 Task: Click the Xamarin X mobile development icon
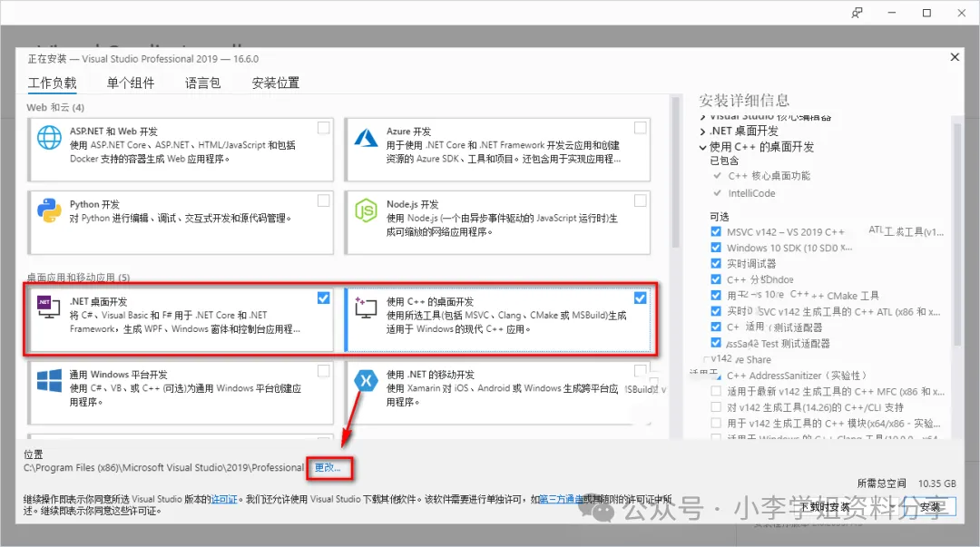(x=366, y=380)
